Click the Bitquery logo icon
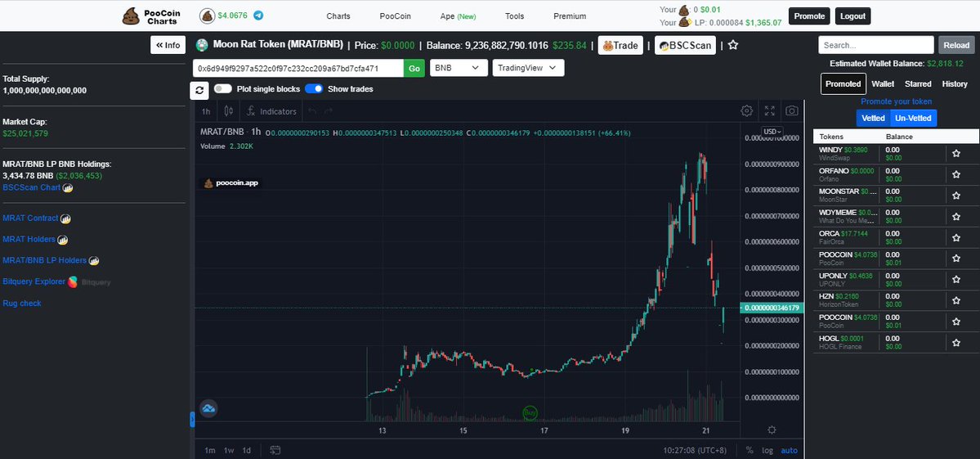 click(x=73, y=282)
